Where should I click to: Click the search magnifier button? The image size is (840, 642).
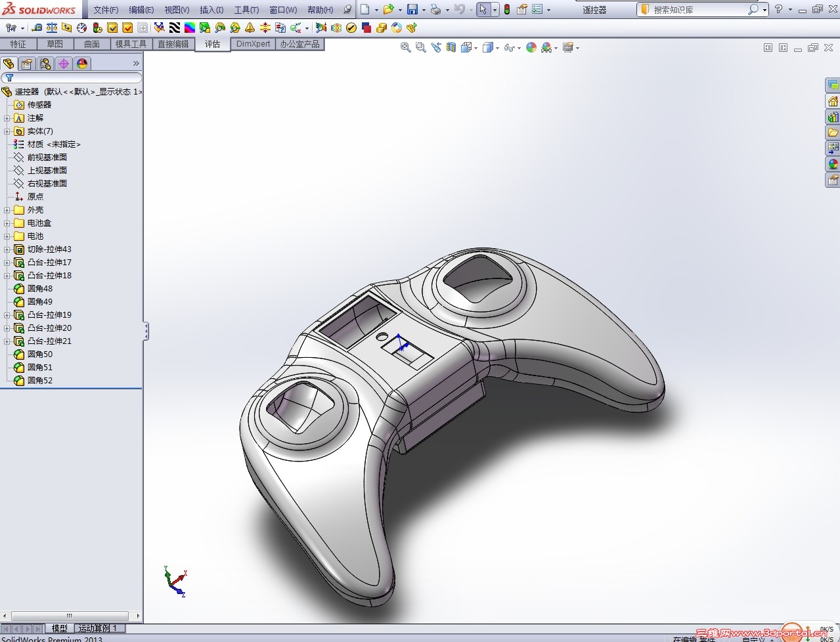753,10
